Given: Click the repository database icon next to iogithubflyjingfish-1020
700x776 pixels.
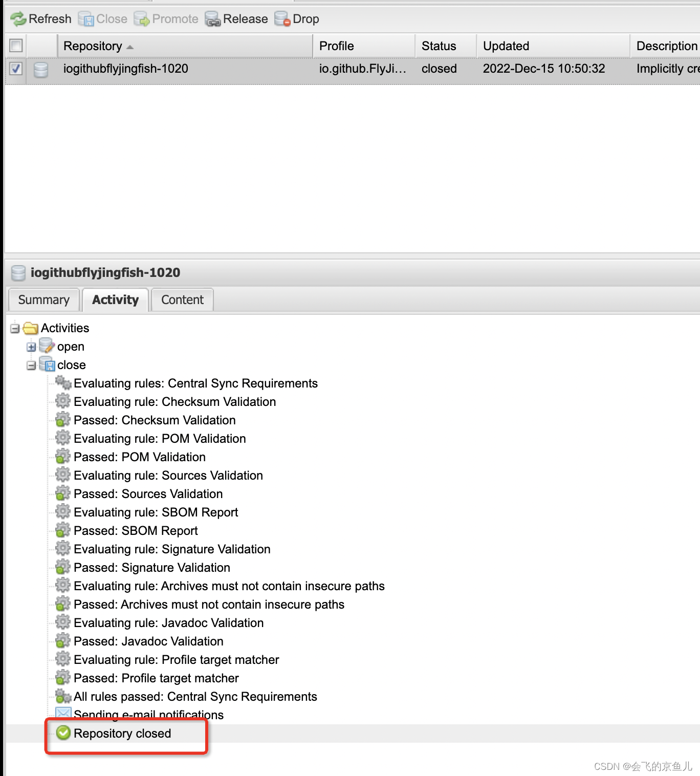Looking at the screenshot, I should click(40, 69).
